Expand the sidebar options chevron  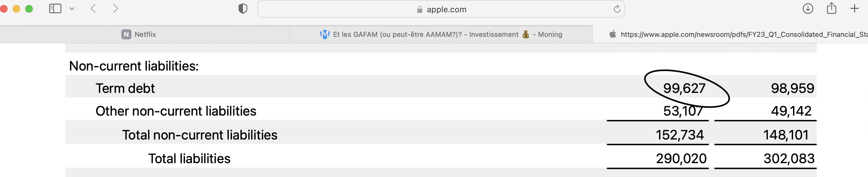(x=72, y=9)
